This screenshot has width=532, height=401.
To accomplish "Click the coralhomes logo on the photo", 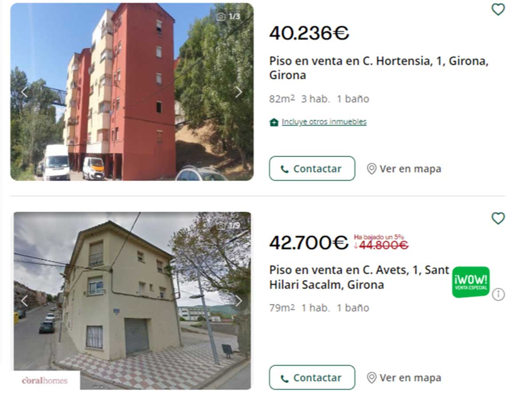I will 45,381.
